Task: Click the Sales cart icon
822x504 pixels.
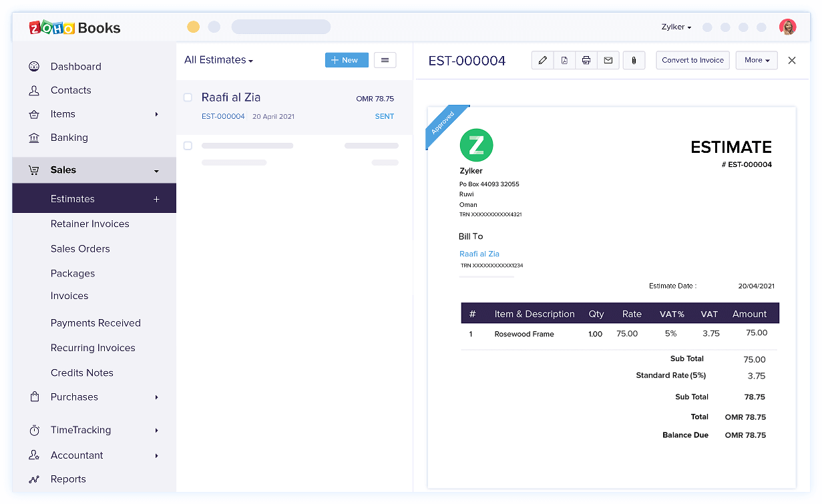Action: [x=34, y=170]
